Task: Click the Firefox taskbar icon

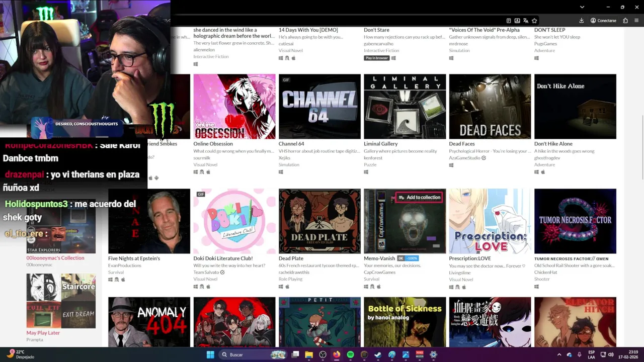Action: [x=337, y=354]
